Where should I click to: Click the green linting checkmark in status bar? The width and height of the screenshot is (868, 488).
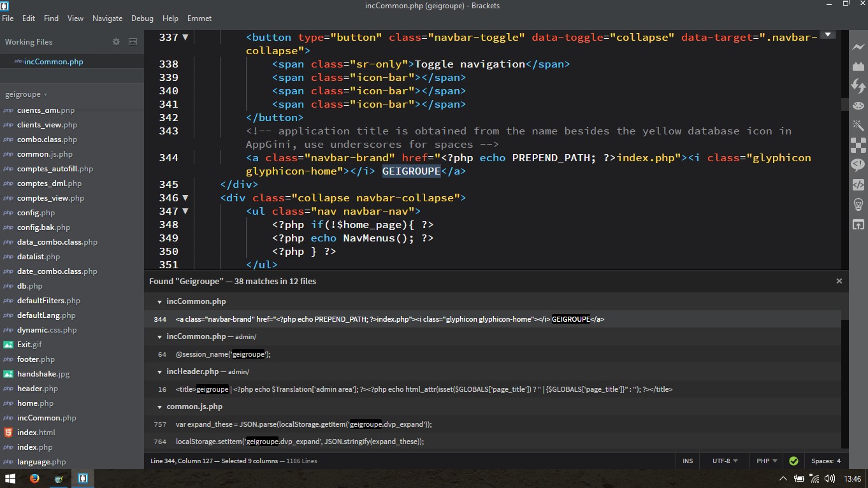click(793, 461)
